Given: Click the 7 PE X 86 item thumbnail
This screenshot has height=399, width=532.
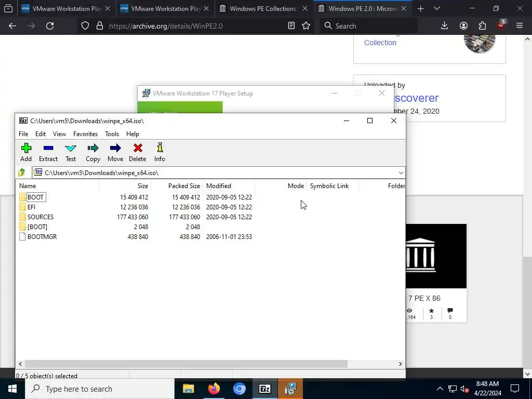Looking at the screenshot, I should tap(436, 256).
